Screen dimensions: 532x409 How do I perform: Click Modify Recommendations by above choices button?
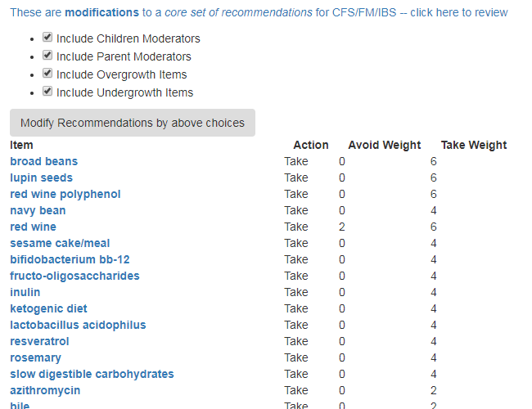click(133, 123)
